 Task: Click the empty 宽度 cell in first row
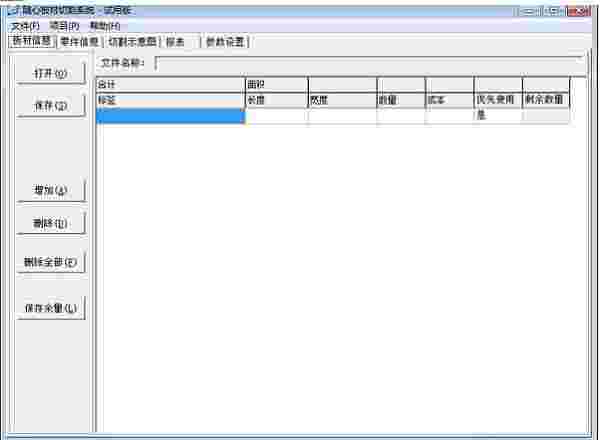click(x=342, y=116)
